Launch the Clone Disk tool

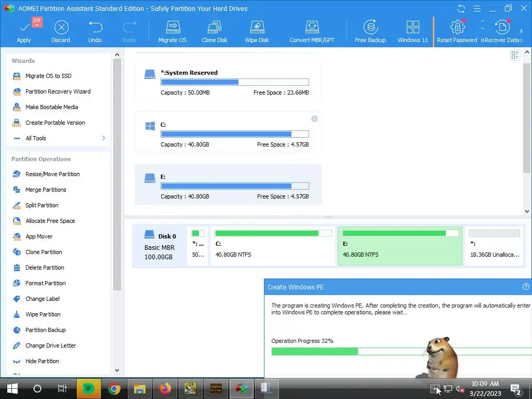[215, 32]
